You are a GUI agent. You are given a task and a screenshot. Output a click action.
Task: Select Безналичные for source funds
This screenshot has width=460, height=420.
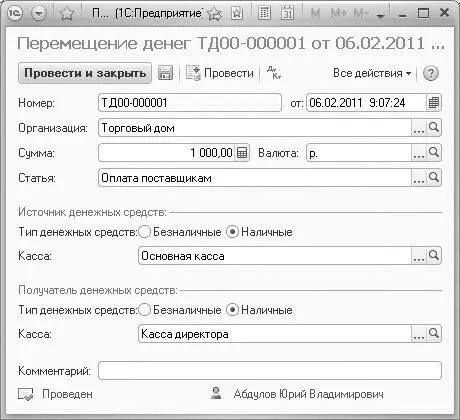pyautogui.click(x=145, y=232)
